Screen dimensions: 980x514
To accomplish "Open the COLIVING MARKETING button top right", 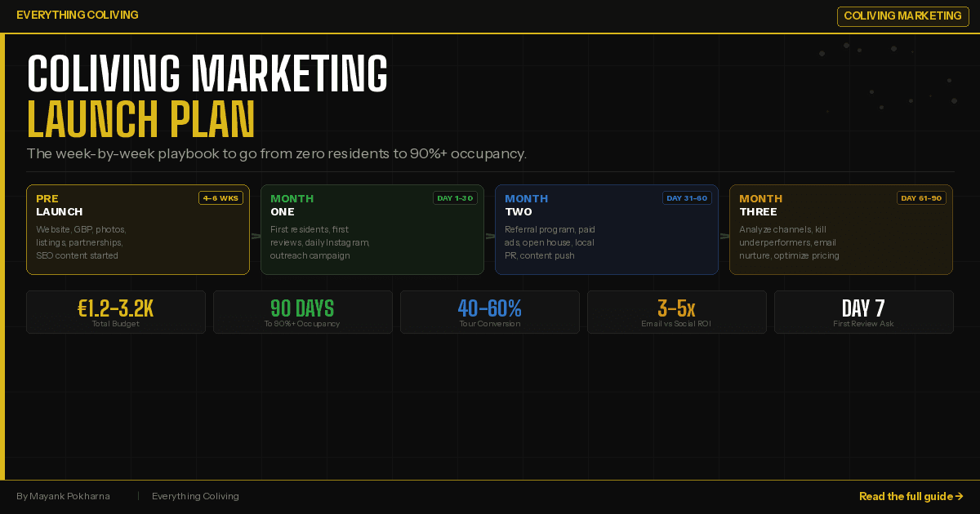I will pyautogui.click(x=902, y=16).
